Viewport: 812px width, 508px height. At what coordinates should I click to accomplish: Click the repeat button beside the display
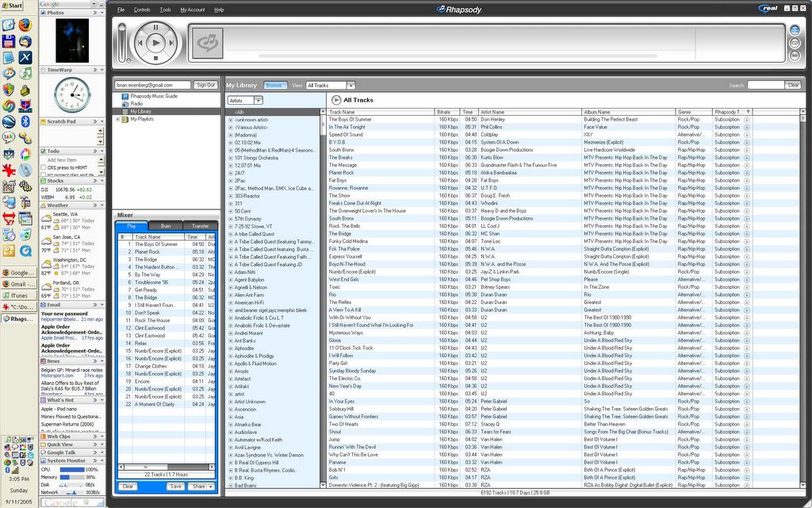click(x=795, y=43)
